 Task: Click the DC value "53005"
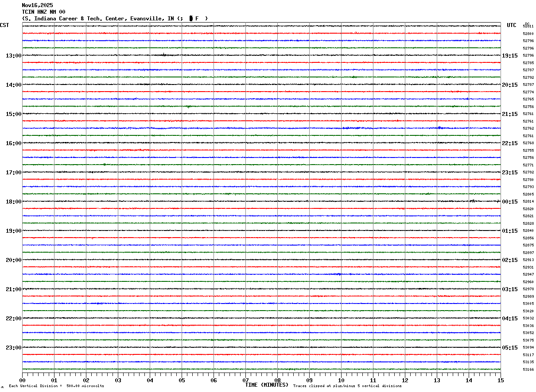click(x=528, y=304)
